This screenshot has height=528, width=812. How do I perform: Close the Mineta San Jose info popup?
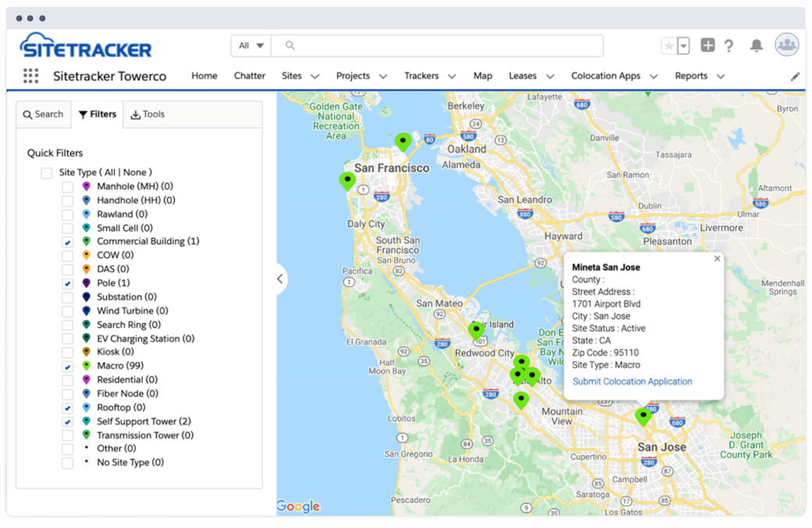point(717,259)
